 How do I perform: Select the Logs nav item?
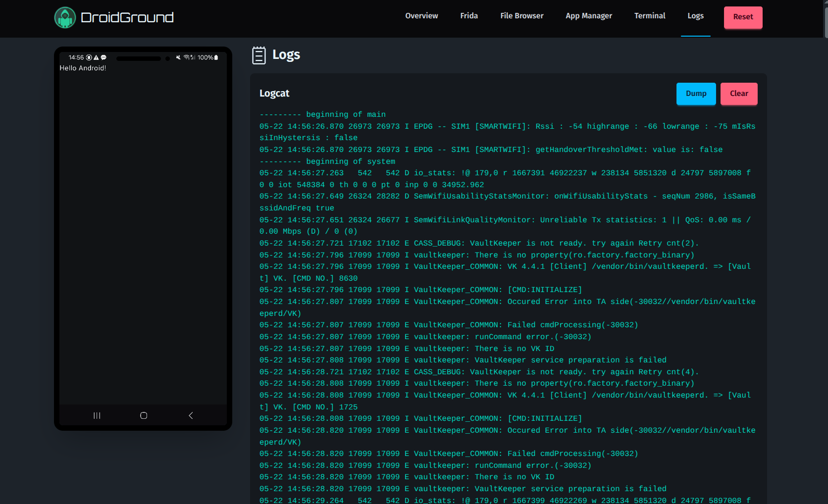(x=695, y=16)
